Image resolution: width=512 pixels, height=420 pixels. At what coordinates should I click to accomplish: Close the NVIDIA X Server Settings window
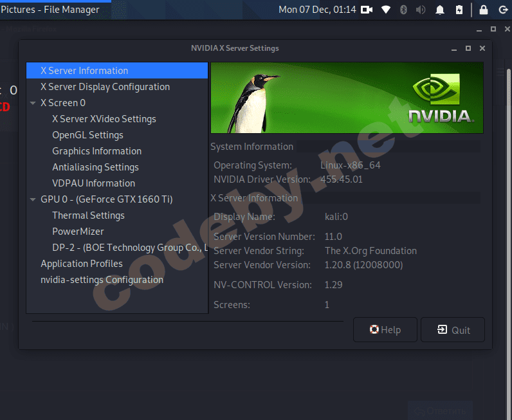click(x=482, y=48)
